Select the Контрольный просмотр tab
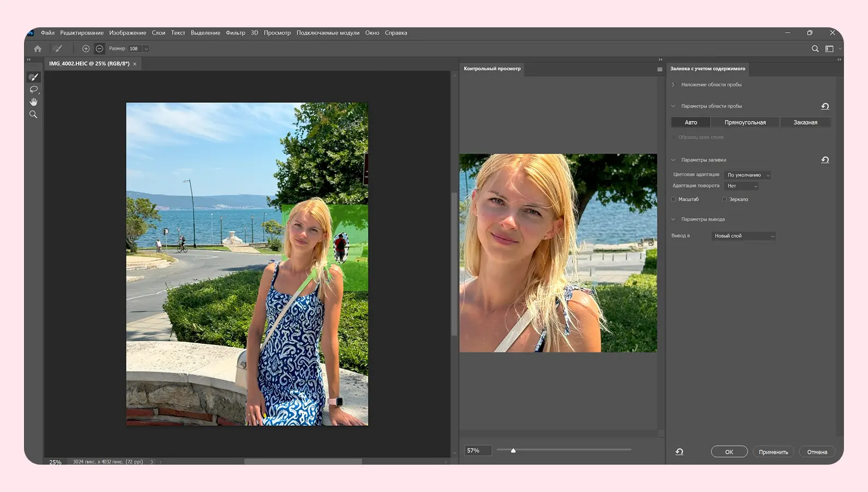868x492 pixels. (x=492, y=69)
